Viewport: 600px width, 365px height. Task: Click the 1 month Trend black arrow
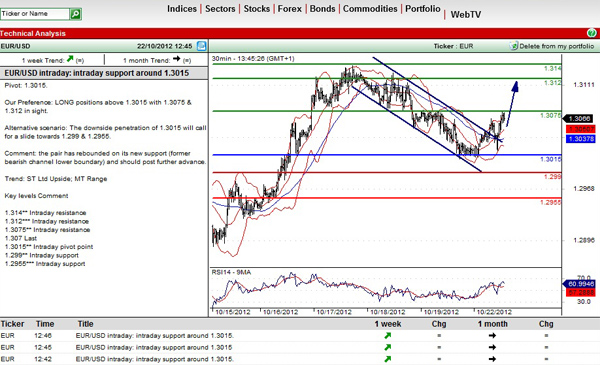coord(176,59)
